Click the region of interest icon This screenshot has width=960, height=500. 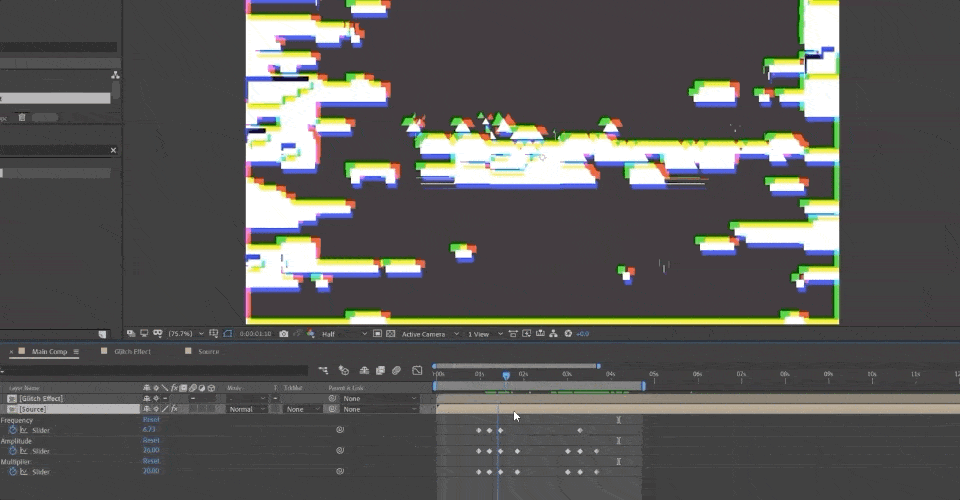tap(377, 334)
